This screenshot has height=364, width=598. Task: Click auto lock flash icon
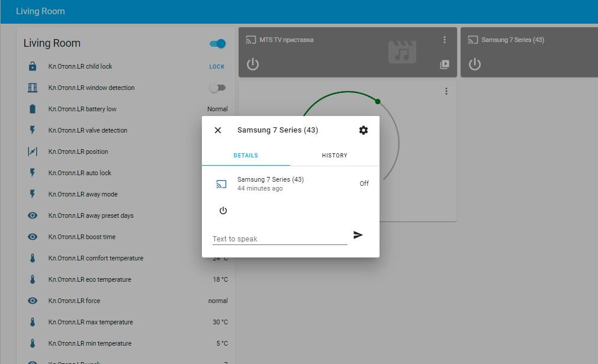[33, 173]
